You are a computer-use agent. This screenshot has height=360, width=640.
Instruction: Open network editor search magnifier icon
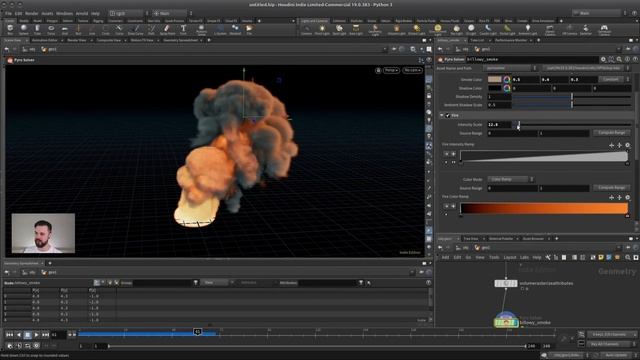(627, 258)
